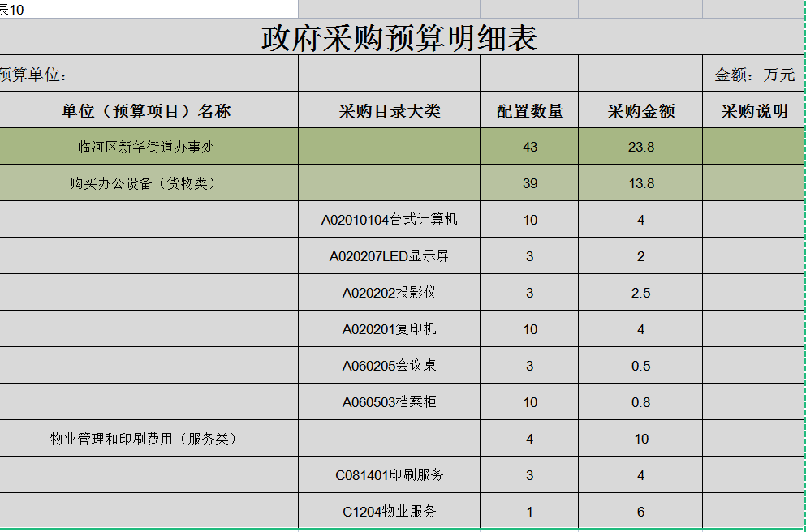Screen dimensions: 806x532
Task: Select the amount 0.5 cell
Action: (640, 365)
